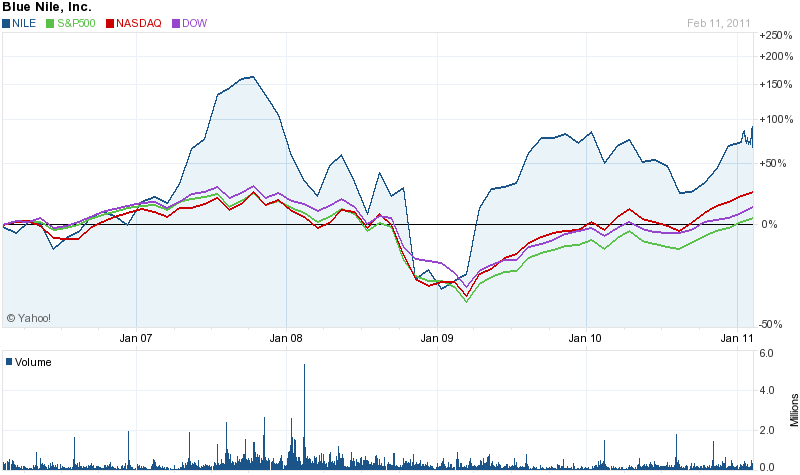The width and height of the screenshot is (800, 475).
Task: Click the +50% axis label
Action: [x=773, y=164]
